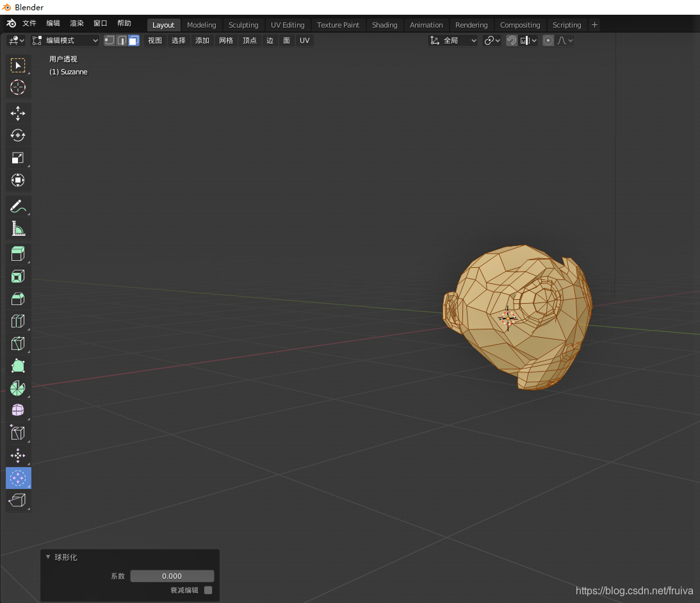Open the 添加 viewport menu
This screenshot has height=603, width=700.
[x=202, y=40]
